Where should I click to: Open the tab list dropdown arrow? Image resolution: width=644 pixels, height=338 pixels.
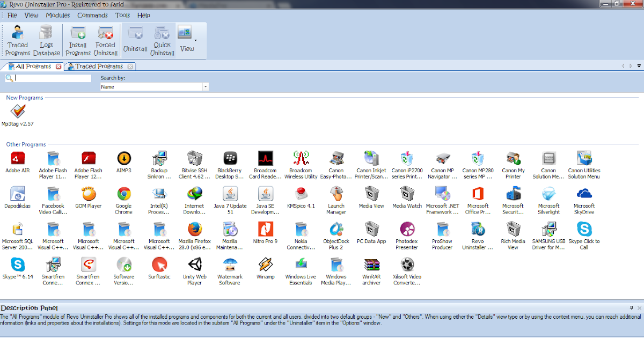click(639, 66)
